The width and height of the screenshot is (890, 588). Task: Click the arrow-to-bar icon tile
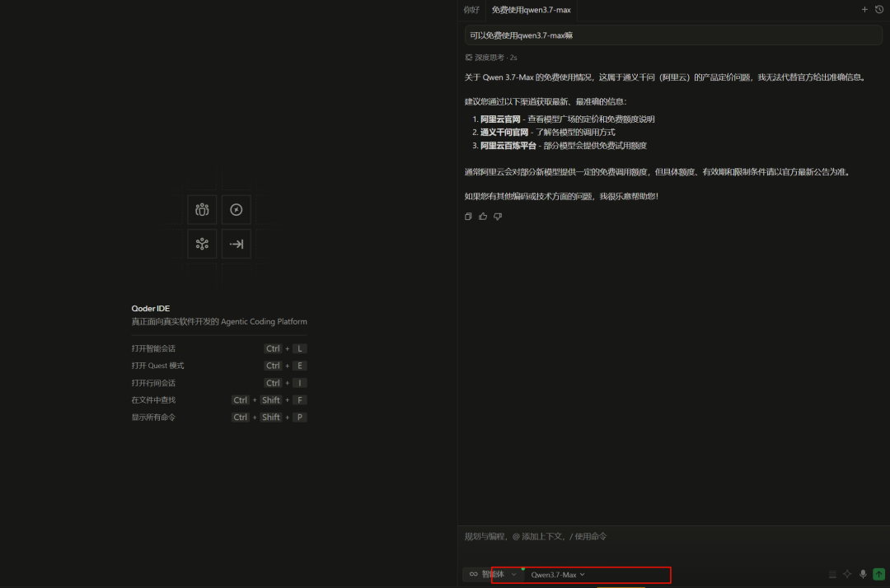[x=237, y=244]
